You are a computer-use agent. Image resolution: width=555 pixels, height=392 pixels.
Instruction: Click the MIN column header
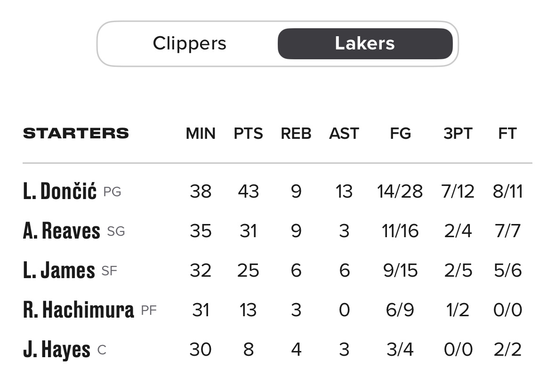pos(201,134)
